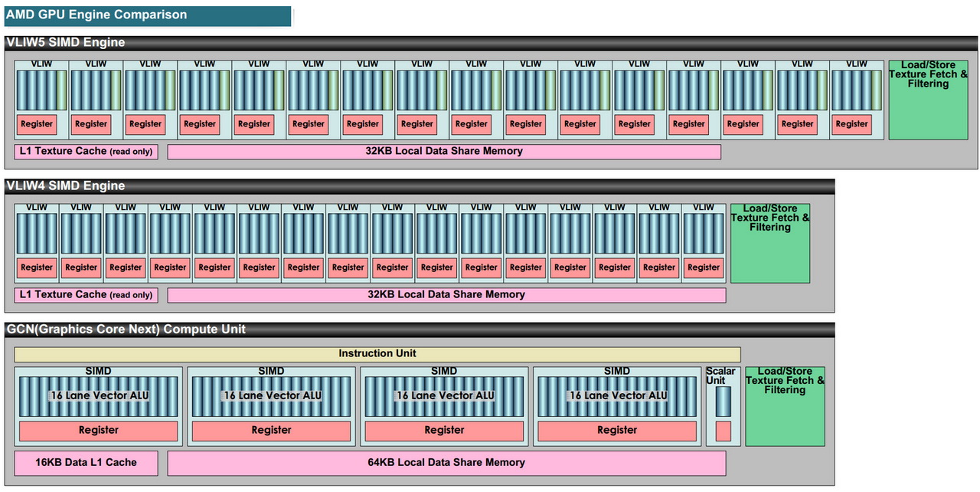Click the rightmost Register box in VLIW5 engine
Viewport: 980px width, 492px height.
click(x=851, y=124)
